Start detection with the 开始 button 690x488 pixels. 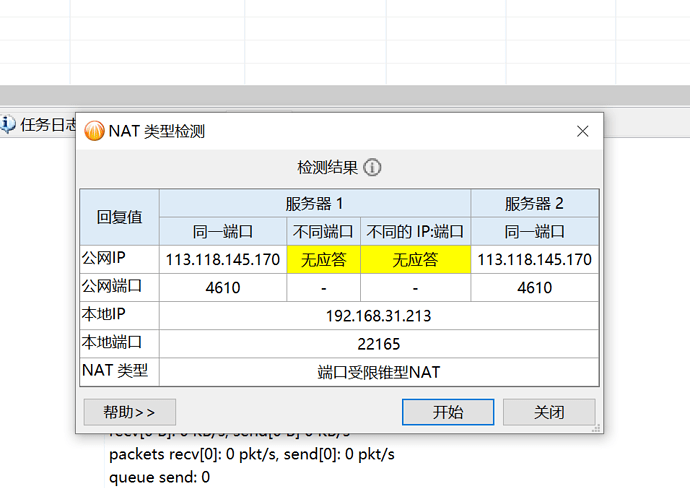pyautogui.click(x=448, y=412)
